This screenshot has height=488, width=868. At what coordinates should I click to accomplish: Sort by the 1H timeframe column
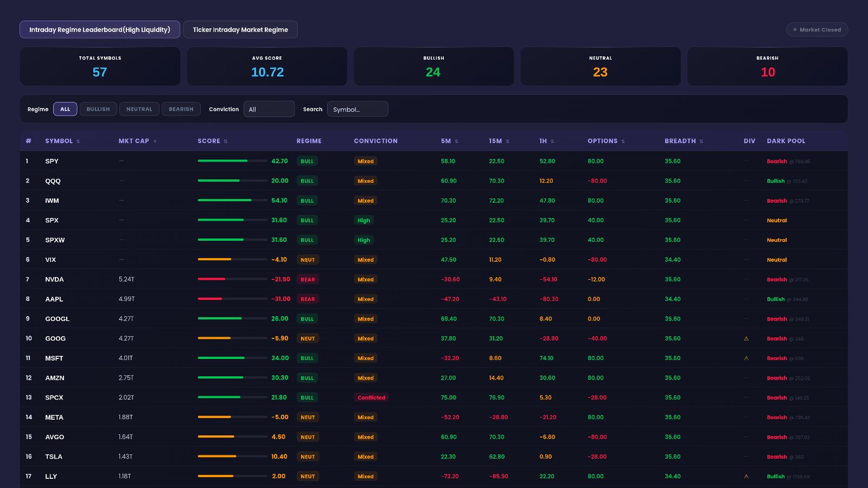[546, 141]
